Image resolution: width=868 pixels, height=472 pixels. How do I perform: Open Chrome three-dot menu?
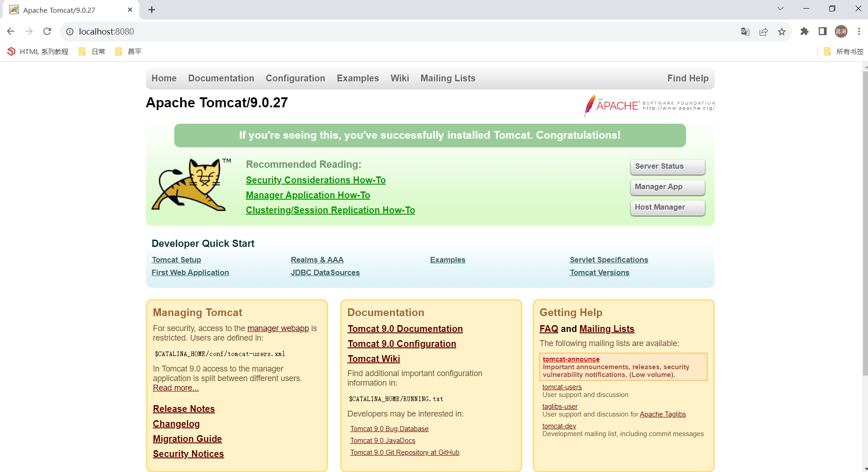(x=859, y=31)
